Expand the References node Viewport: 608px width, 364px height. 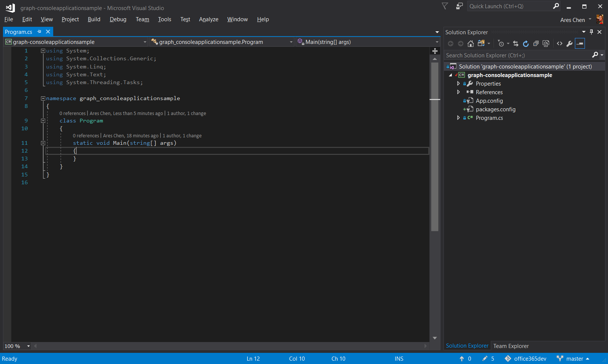(458, 92)
